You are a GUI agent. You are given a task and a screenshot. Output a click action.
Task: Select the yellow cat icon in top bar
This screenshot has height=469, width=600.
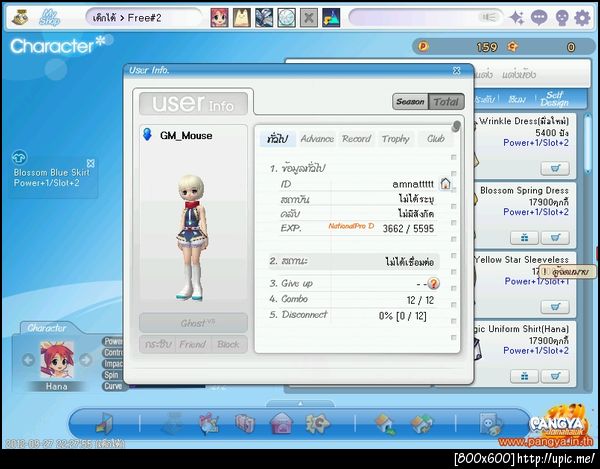[242, 18]
